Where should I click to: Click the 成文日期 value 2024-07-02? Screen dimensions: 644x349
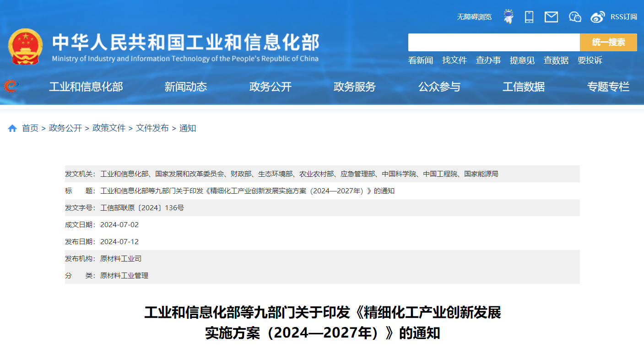click(119, 225)
